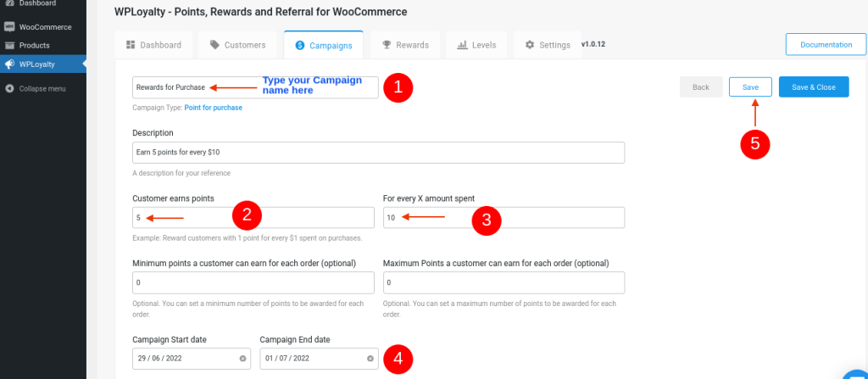Click the Maximum Points per order field
Image resolution: width=868 pixels, height=379 pixels.
coord(504,282)
